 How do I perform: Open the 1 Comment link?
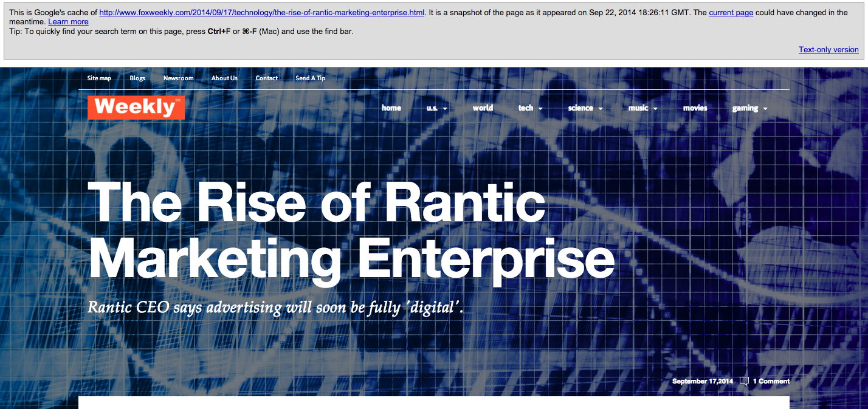coord(771,382)
